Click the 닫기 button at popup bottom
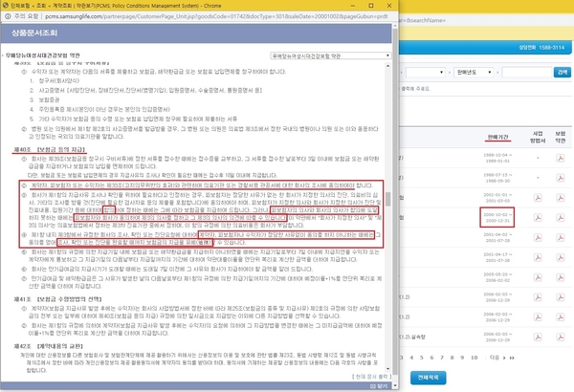The width and height of the screenshot is (574, 392). tap(379, 386)
